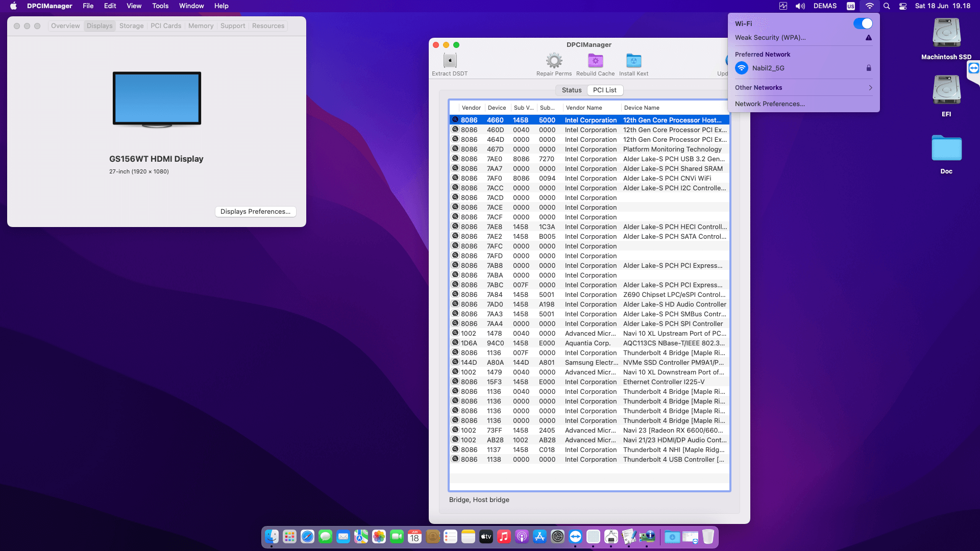Launch FaceTime from the Dock
This screenshot has width=980, height=551.
click(x=397, y=537)
